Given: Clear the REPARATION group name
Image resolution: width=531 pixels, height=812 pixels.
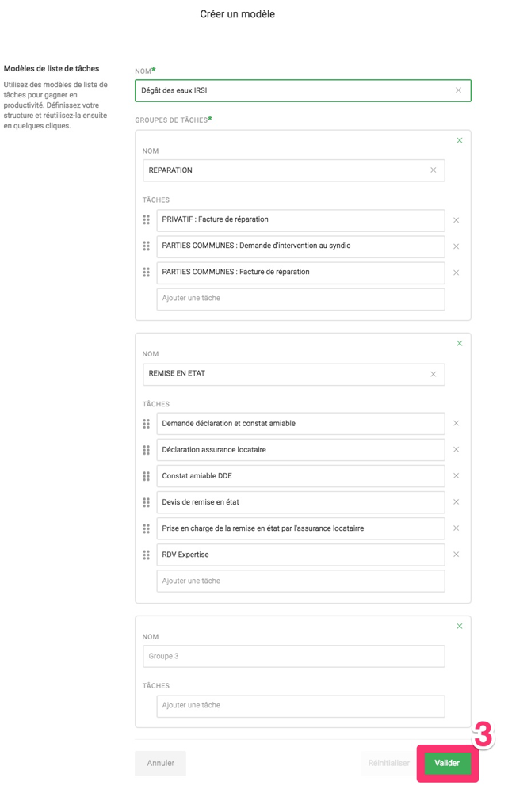Looking at the screenshot, I should click(434, 170).
